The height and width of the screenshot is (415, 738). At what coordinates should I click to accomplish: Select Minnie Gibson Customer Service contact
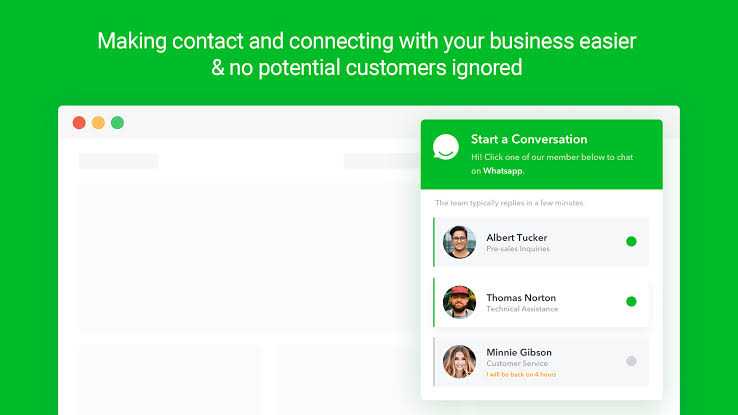(541, 361)
